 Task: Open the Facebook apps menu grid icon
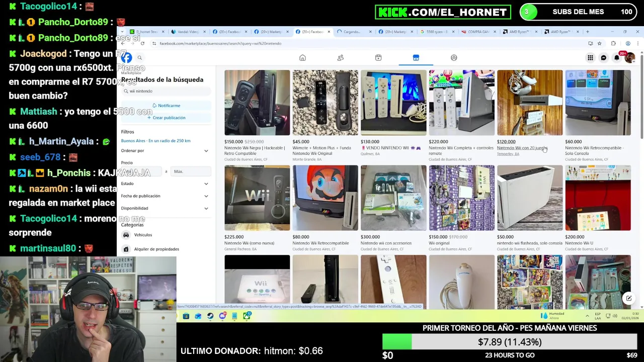590,58
